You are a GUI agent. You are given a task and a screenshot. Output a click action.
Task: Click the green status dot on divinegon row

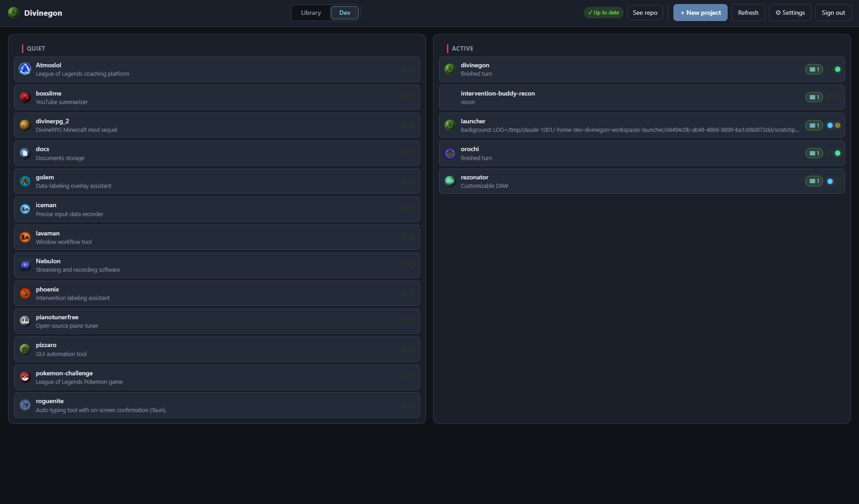coord(837,70)
